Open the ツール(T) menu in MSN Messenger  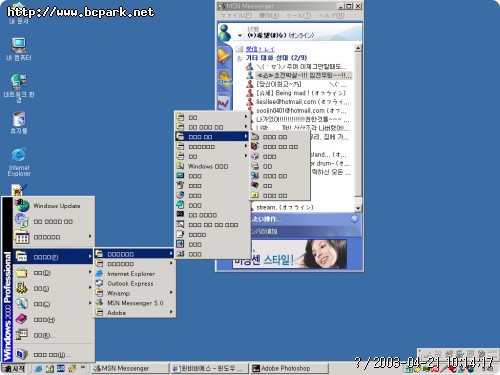tap(298, 16)
